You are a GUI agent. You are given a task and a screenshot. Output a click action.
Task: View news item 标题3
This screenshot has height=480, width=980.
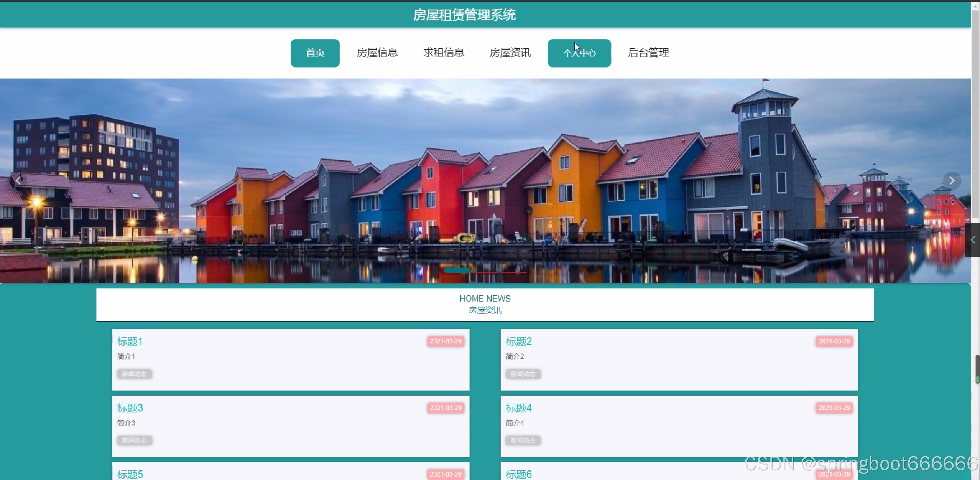click(130, 408)
